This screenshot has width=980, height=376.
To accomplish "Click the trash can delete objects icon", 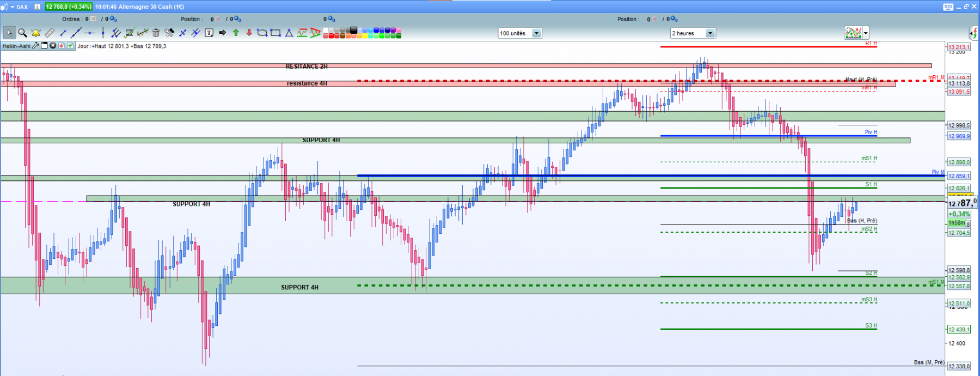I will (156, 33).
